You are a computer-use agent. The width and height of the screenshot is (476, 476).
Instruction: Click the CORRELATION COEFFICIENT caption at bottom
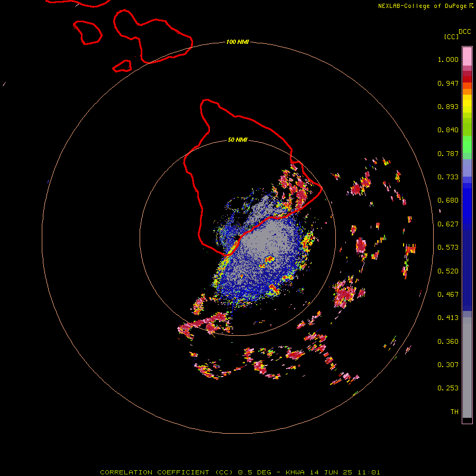point(240,472)
